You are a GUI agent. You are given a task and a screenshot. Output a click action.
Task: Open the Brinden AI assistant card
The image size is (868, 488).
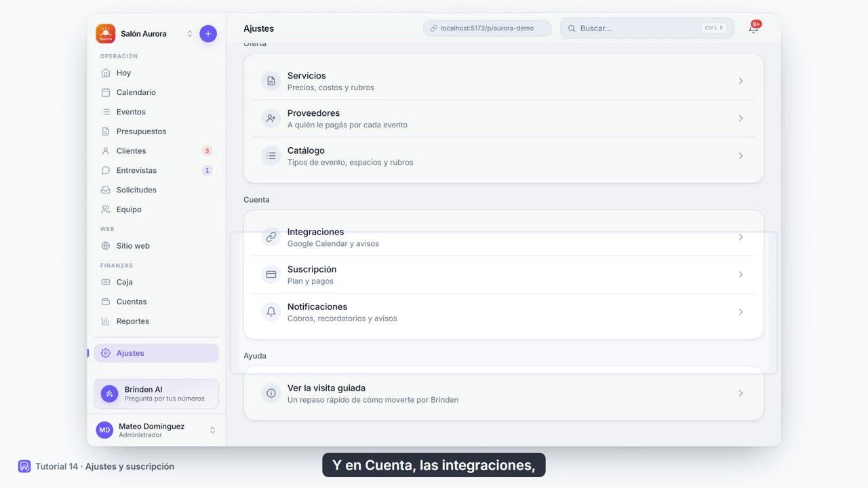click(156, 394)
